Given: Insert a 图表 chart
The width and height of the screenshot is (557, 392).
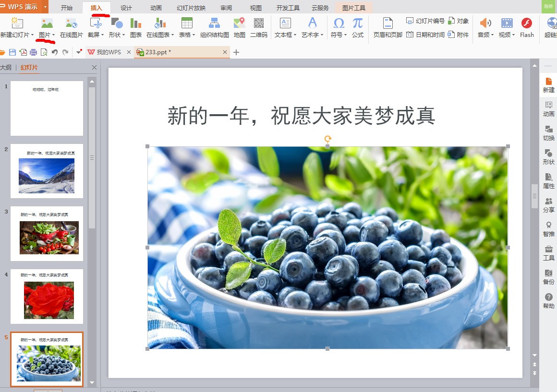Looking at the screenshot, I should 136,27.
